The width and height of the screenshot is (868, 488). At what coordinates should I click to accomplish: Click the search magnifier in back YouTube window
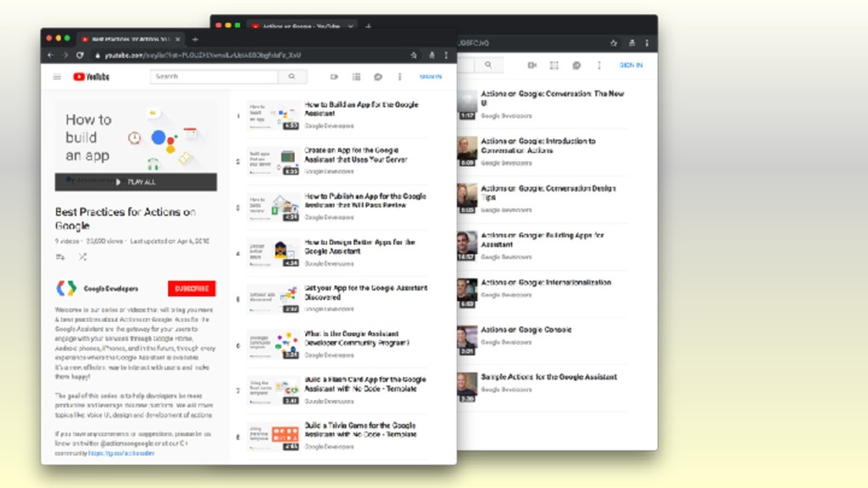tap(487, 65)
